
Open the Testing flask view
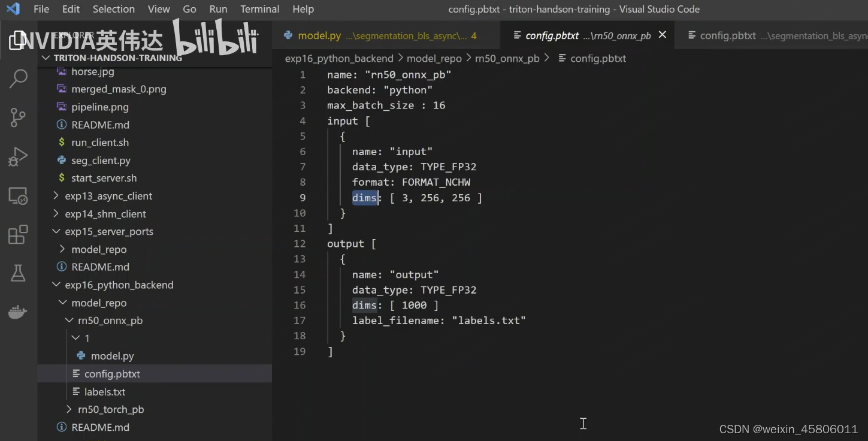pos(19,273)
